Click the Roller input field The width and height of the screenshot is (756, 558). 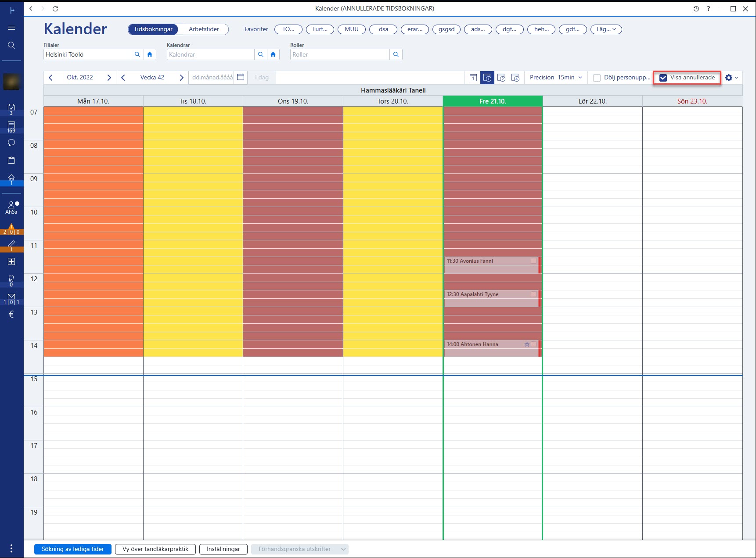pyautogui.click(x=340, y=54)
